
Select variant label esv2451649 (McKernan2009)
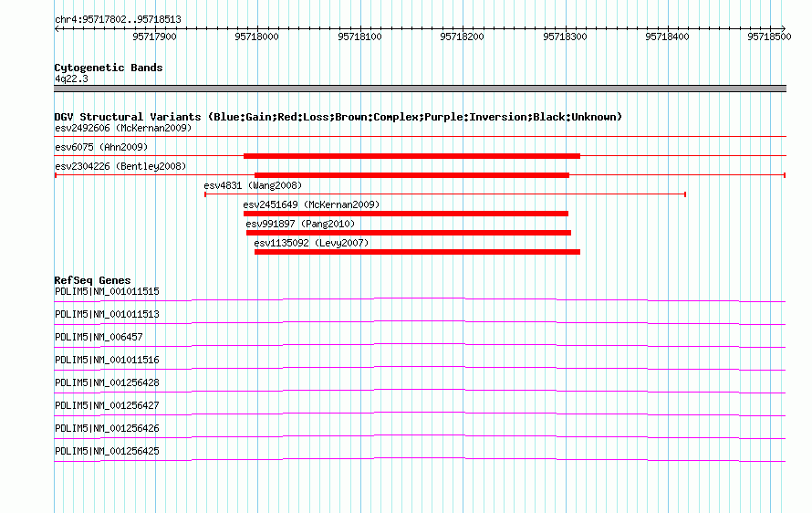click(311, 204)
